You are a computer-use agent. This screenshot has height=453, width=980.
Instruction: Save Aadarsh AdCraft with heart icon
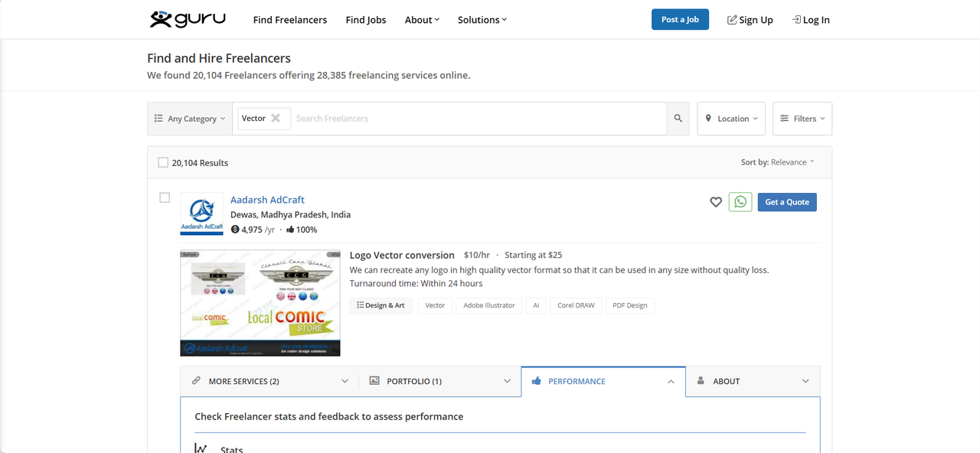click(x=716, y=202)
